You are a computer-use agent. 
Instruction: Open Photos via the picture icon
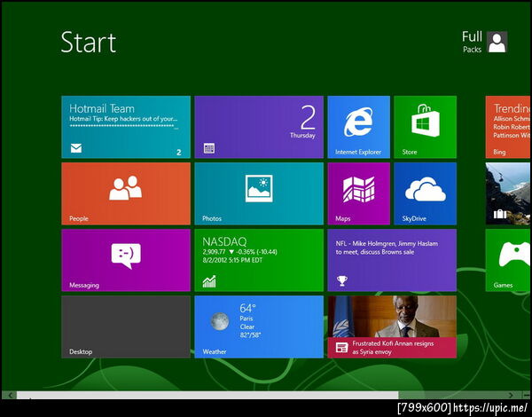(259, 188)
